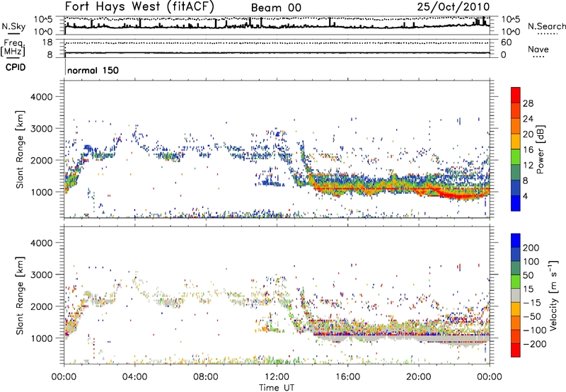Viewport: 566px width, 392px height.
Task: Click the '16' power colorbar label
Action: point(528,150)
